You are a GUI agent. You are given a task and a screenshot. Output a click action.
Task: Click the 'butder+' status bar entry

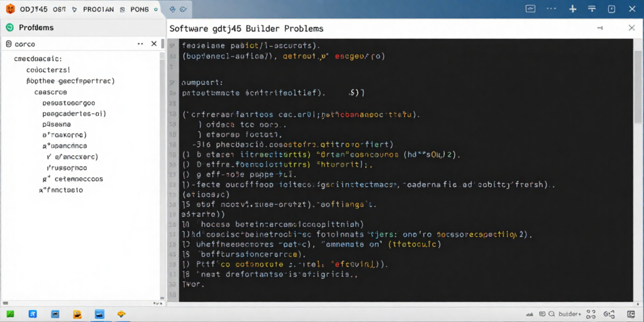570,314
